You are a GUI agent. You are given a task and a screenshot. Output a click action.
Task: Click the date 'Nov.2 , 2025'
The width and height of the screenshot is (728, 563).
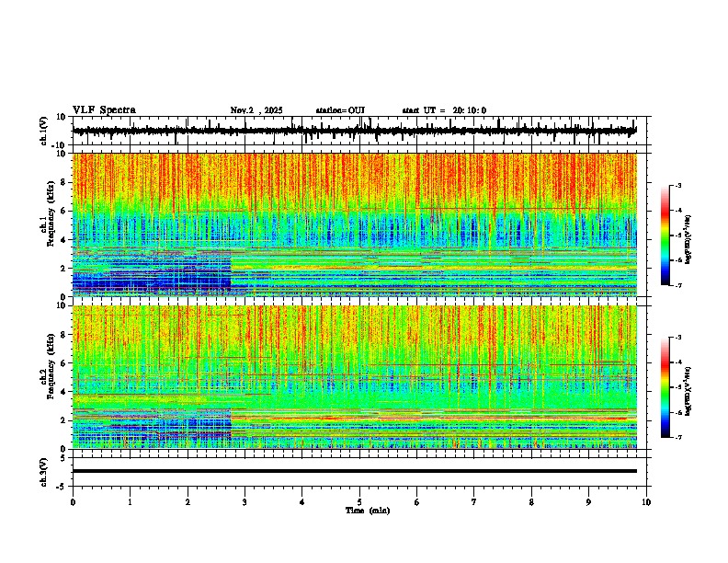point(256,110)
